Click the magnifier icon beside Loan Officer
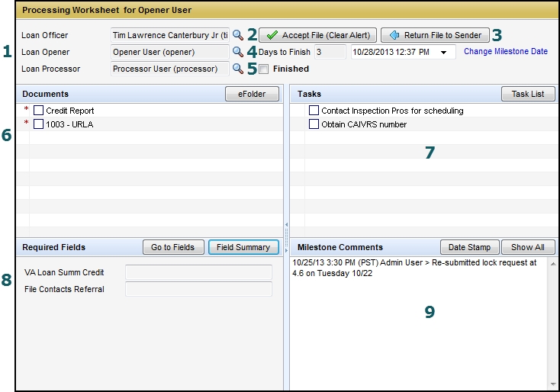Image resolution: width=560 pixels, height=392 pixels. 238,35
